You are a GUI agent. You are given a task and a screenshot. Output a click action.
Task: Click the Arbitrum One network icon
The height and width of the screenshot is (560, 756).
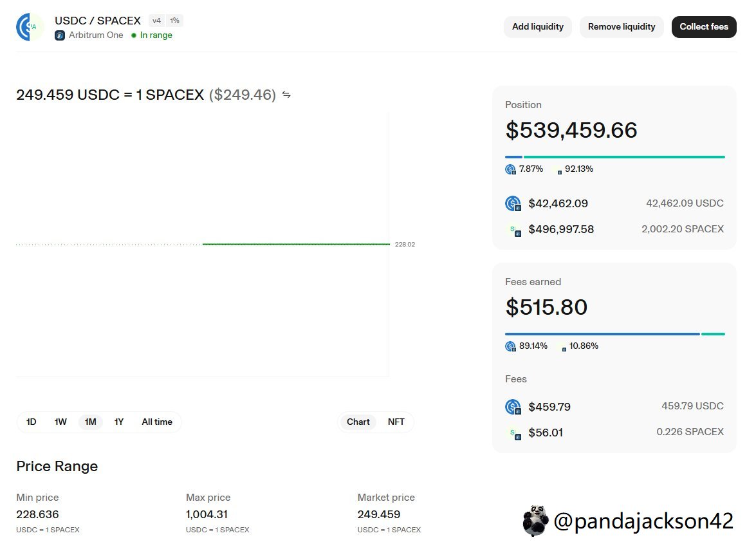tap(60, 35)
